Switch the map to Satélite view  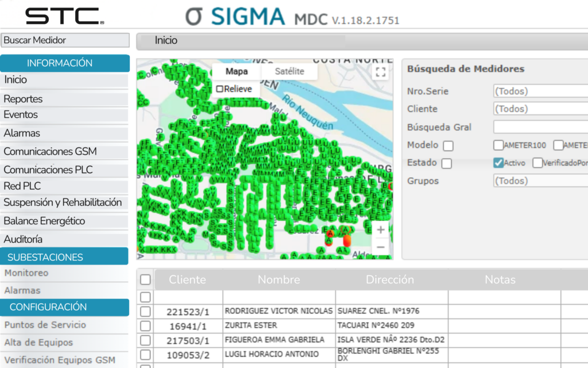289,71
